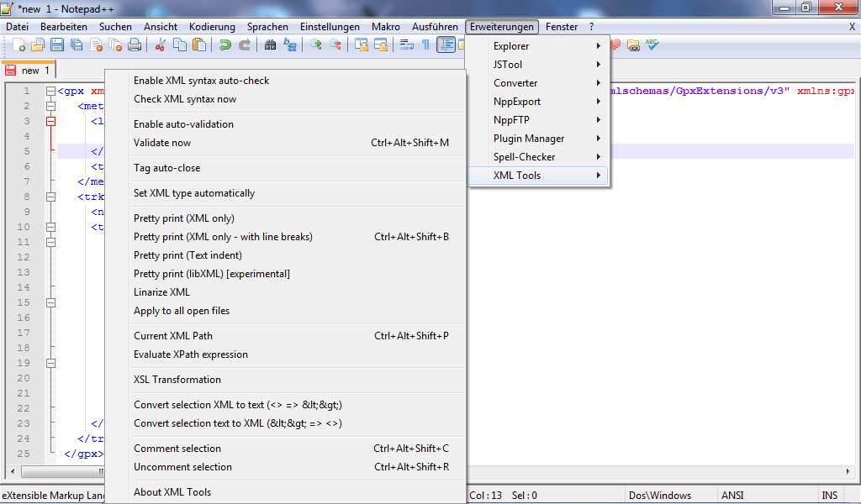Click the Paste icon
Screen dimensions: 861x504
(200, 44)
